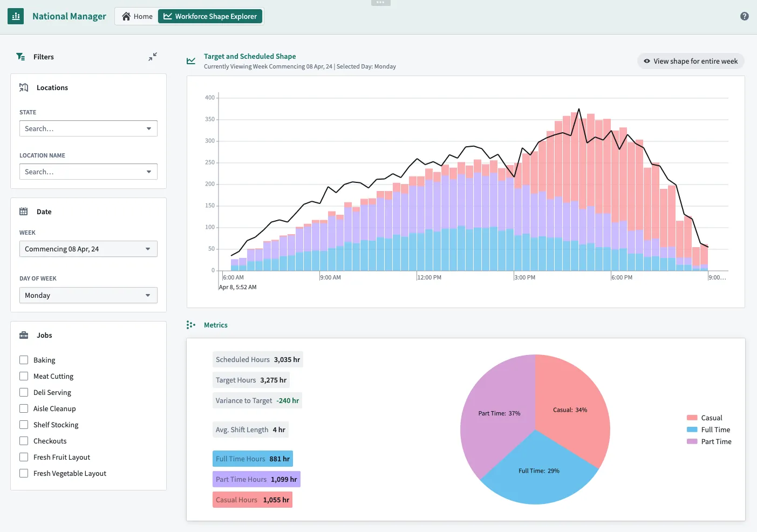
Task: Click the Scheduled Hours metric tag
Action: [x=258, y=359]
